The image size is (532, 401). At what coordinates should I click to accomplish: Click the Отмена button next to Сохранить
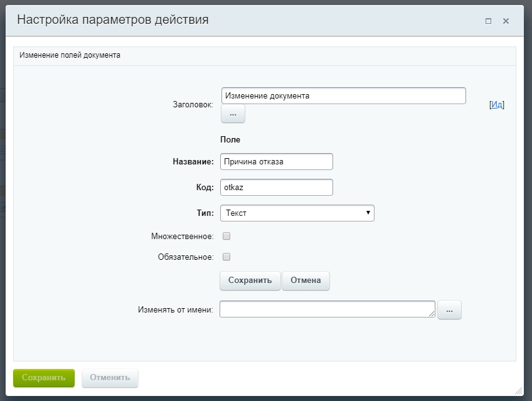tap(307, 281)
